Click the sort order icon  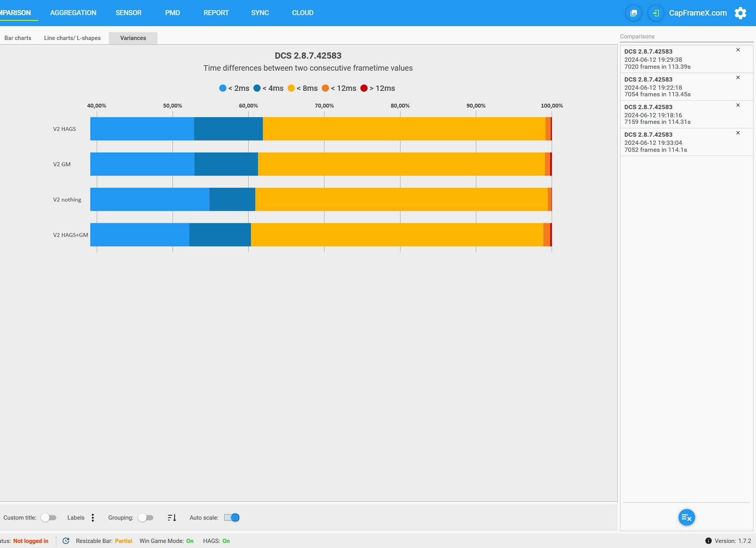172,517
